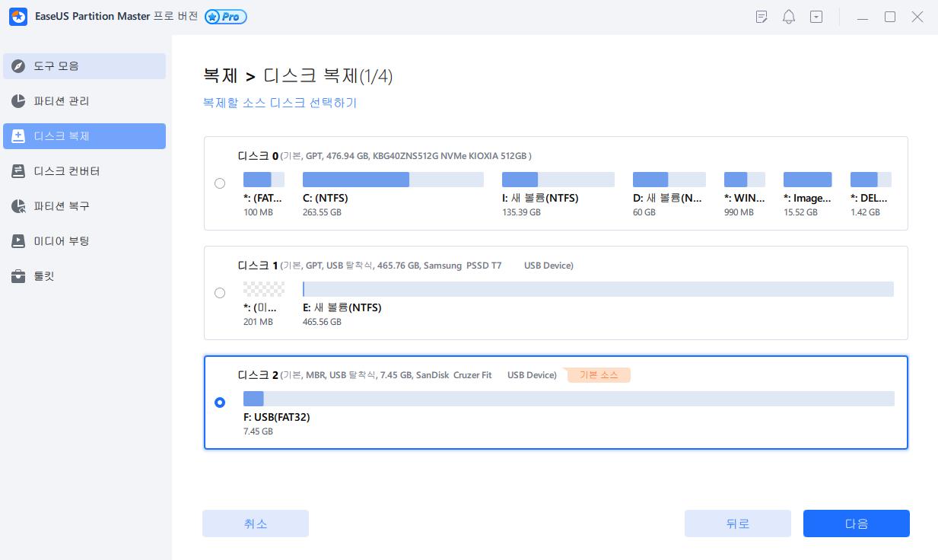The width and height of the screenshot is (938, 560).
Task: Click the 파티션 복구 sidebar icon
Action: coord(19,206)
